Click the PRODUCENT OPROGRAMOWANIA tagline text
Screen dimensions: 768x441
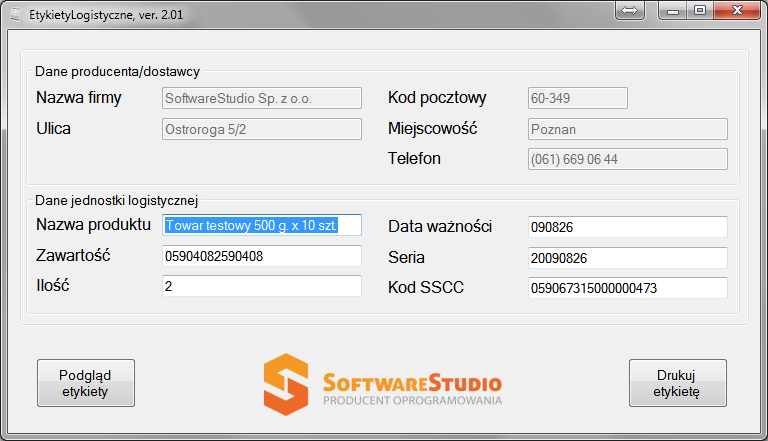pyautogui.click(x=412, y=401)
